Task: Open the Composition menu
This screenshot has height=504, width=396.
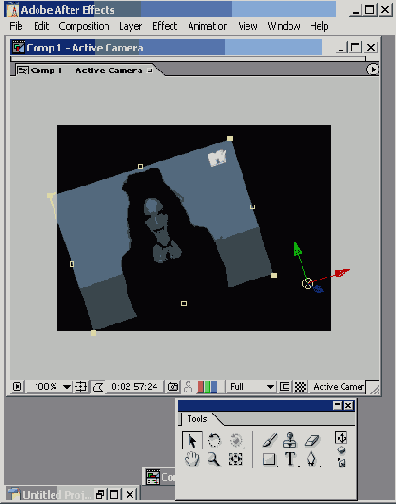Action: pos(84,26)
